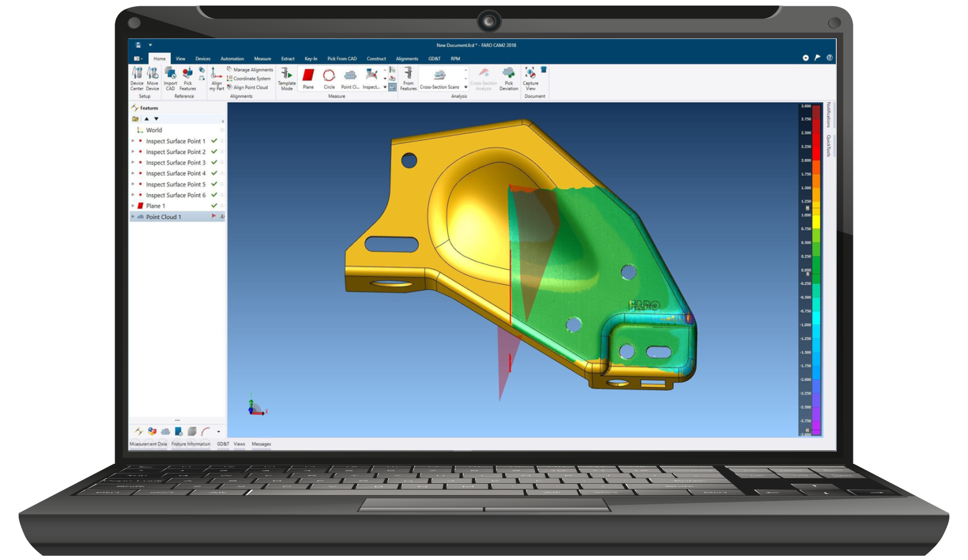
Task: Switch to the Alignments ribbon tab
Action: [407, 59]
